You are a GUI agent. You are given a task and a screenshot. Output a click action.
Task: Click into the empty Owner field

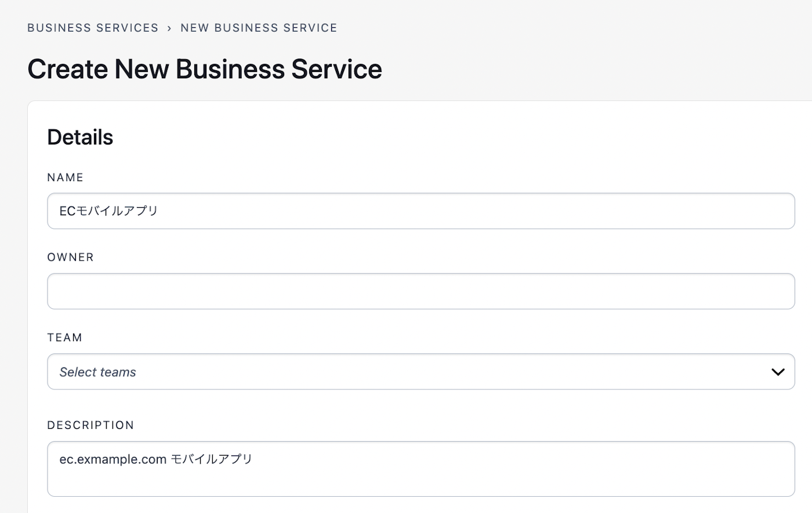point(420,291)
